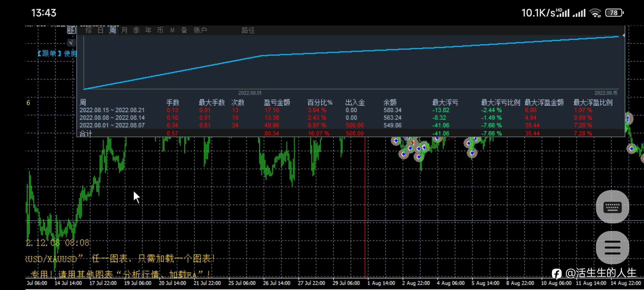Select the 2022.08.15 ~ 2022.08.21 week row
Image resolution: width=644 pixels, height=290 pixels.
[x=112, y=110]
